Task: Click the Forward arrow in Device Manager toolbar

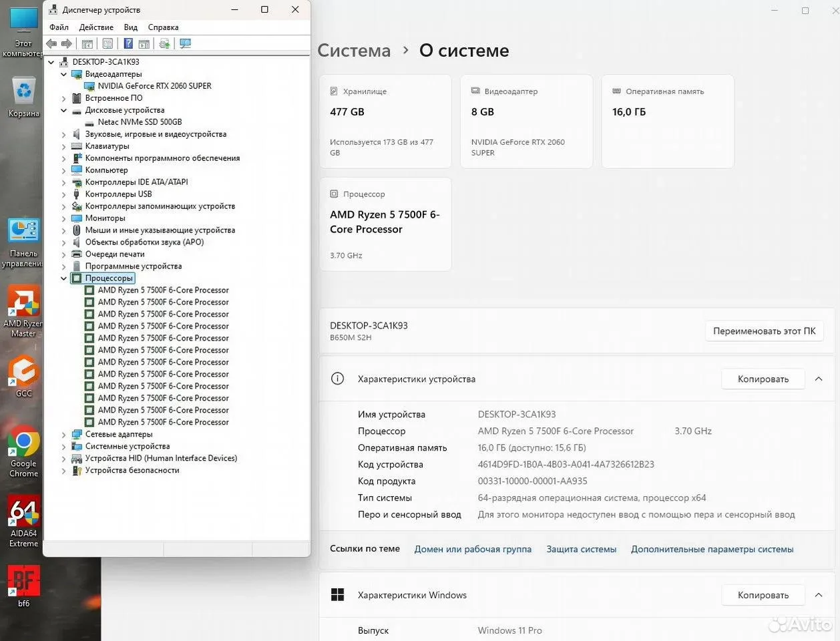Action: pyautogui.click(x=67, y=43)
